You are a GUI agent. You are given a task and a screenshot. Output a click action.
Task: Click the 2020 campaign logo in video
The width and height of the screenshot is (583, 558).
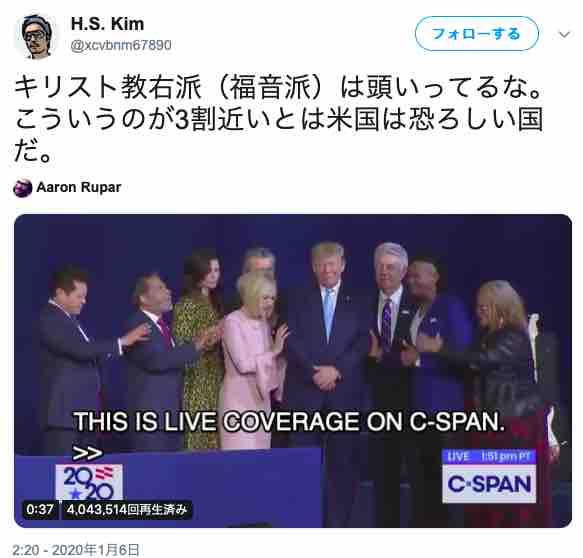tap(89, 482)
